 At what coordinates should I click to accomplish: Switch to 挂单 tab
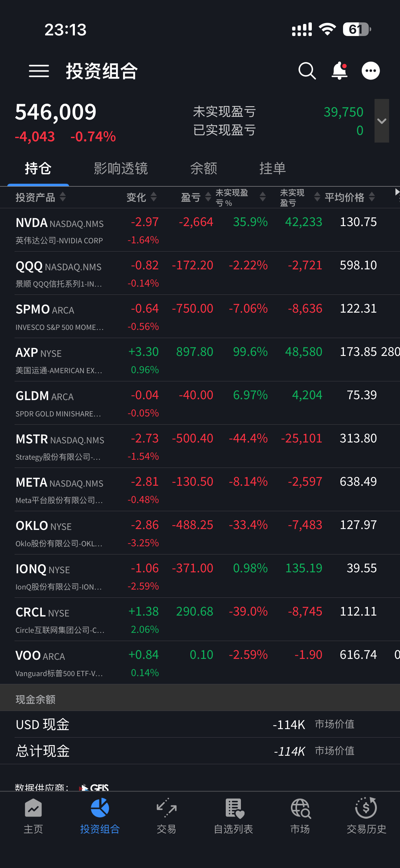point(272,168)
